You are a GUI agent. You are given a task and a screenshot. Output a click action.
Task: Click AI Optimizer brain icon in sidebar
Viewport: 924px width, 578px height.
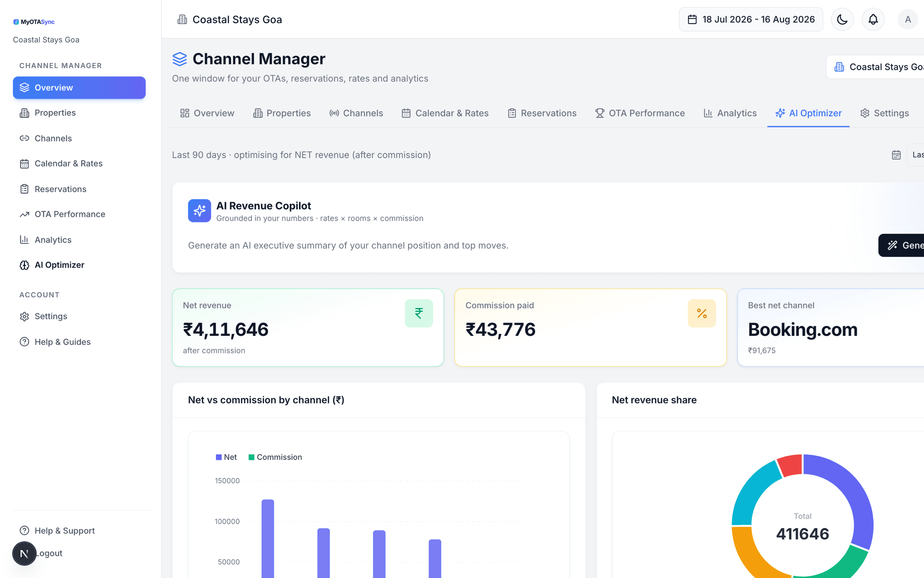[24, 265]
